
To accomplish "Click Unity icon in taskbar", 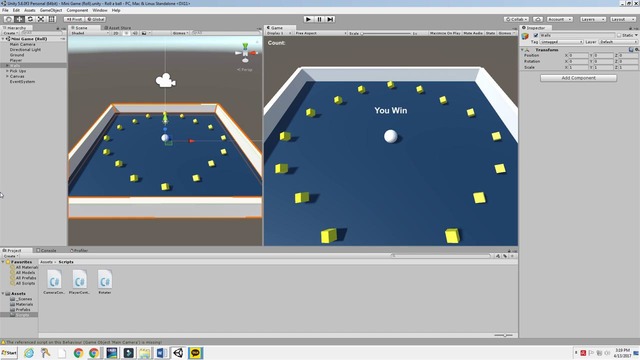I will coord(178,353).
